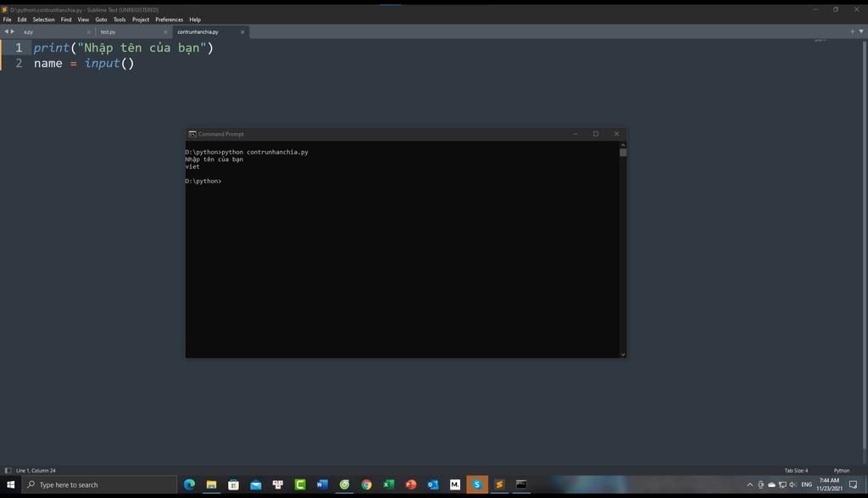868x498 pixels.
Task: Open the 'M' app icon on taskbar
Action: tap(455, 484)
